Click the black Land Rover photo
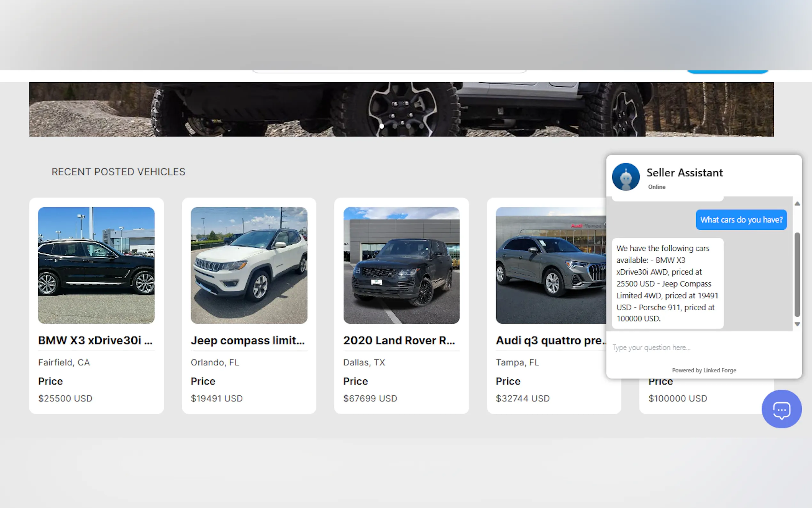This screenshot has height=508, width=812. [401, 265]
